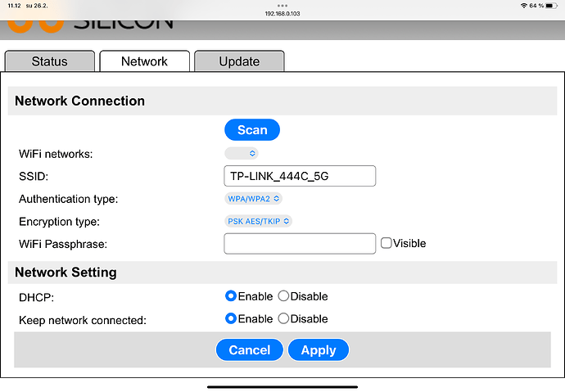Image resolution: width=565 pixels, height=392 pixels.
Task: Tap the three-dot multitasking icon
Action: (x=282, y=6)
